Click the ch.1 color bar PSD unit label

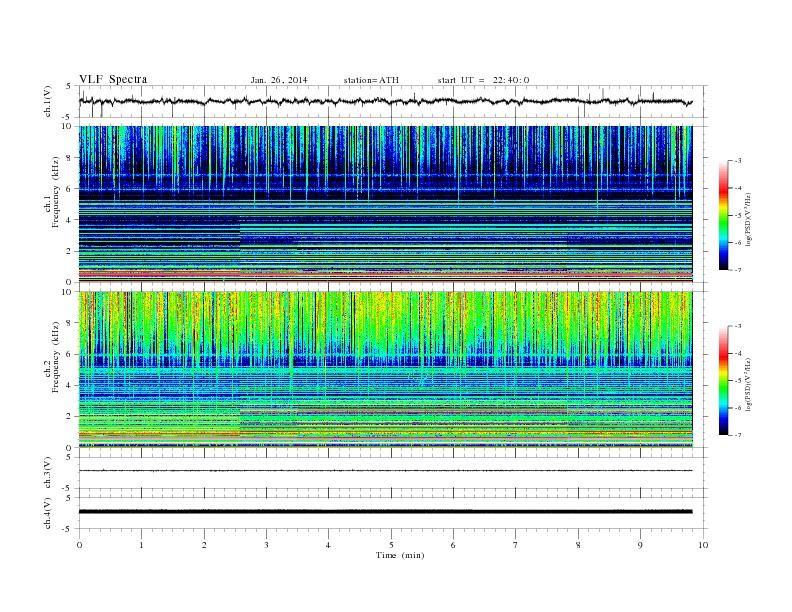pyautogui.click(x=748, y=220)
